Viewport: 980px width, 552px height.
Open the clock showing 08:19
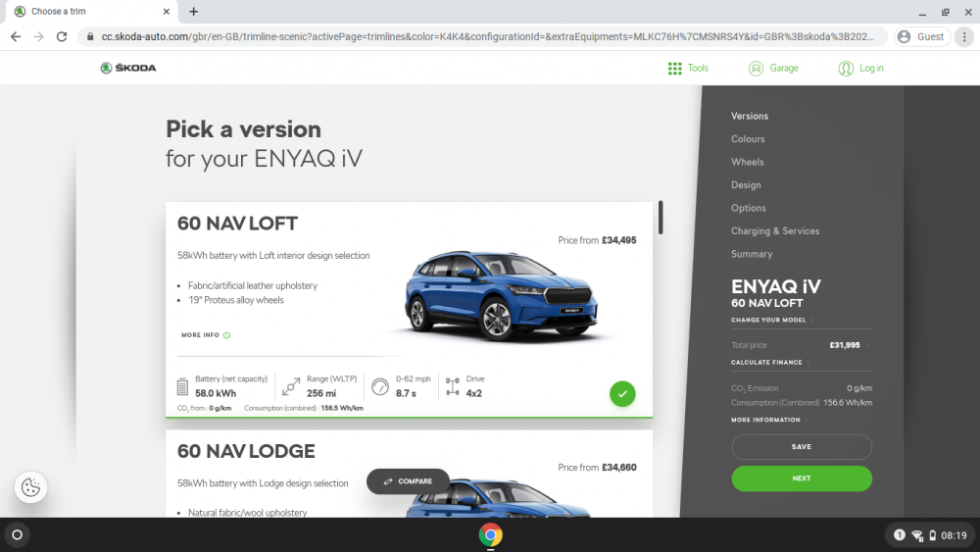[954, 535]
